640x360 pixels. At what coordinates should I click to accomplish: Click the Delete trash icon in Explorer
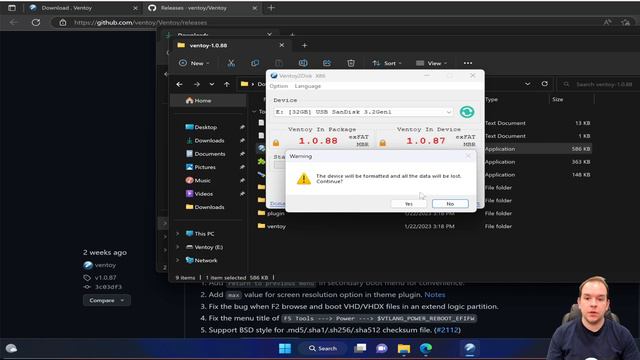(x=351, y=63)
